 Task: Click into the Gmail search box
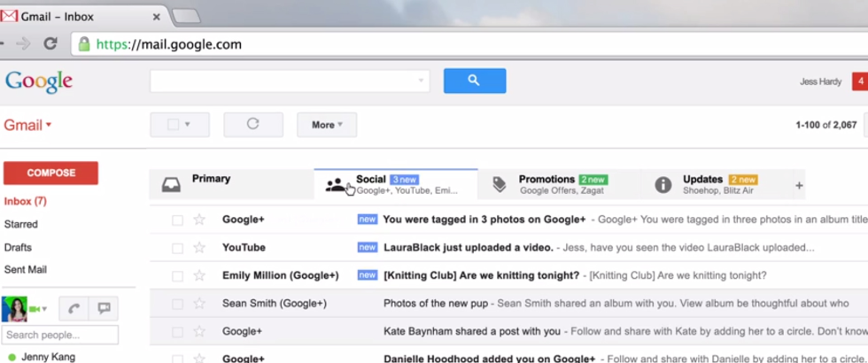pyautogui.click(x=290, y=81)
